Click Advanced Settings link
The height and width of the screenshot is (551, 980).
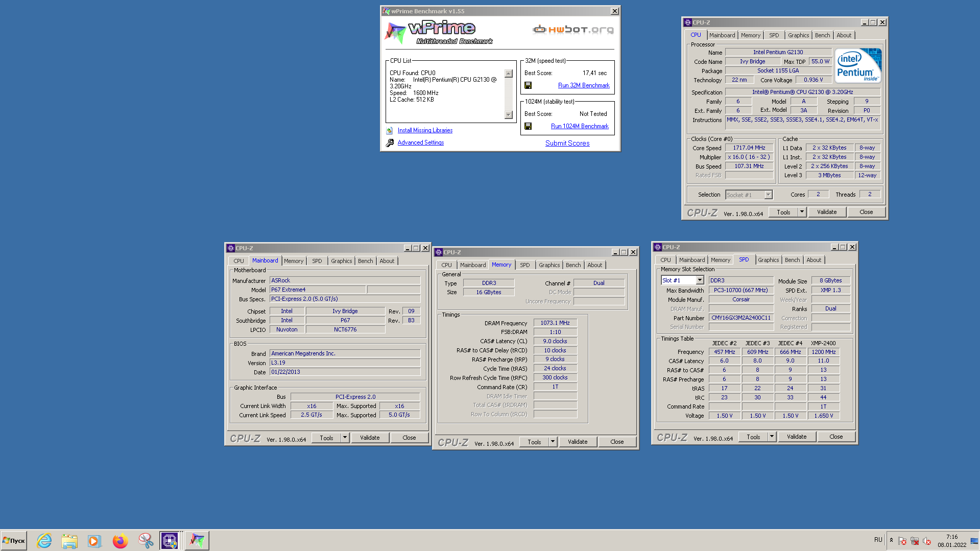tap(421, 143)
